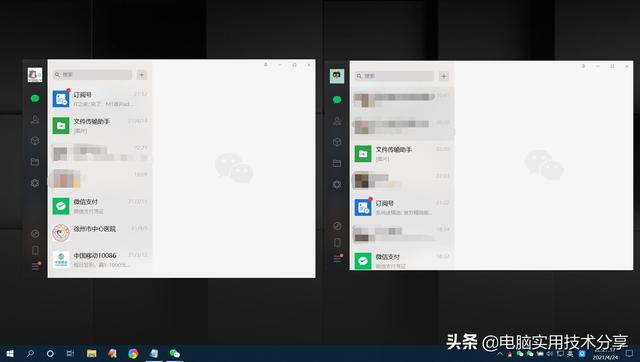This screenshot has height=362, width=640.
Task: Open 微信支付 chat in left WeChat window
Action: pos(100,206)
